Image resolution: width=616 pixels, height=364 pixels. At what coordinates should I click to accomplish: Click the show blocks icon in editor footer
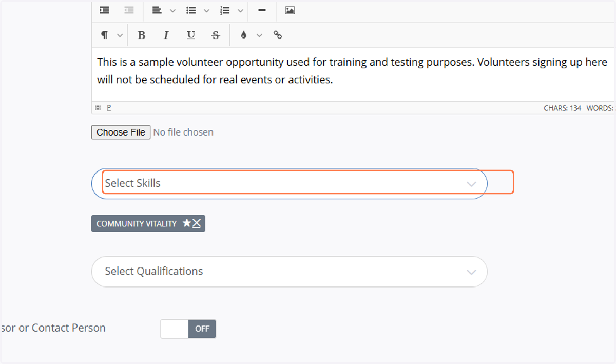point(98,107)
